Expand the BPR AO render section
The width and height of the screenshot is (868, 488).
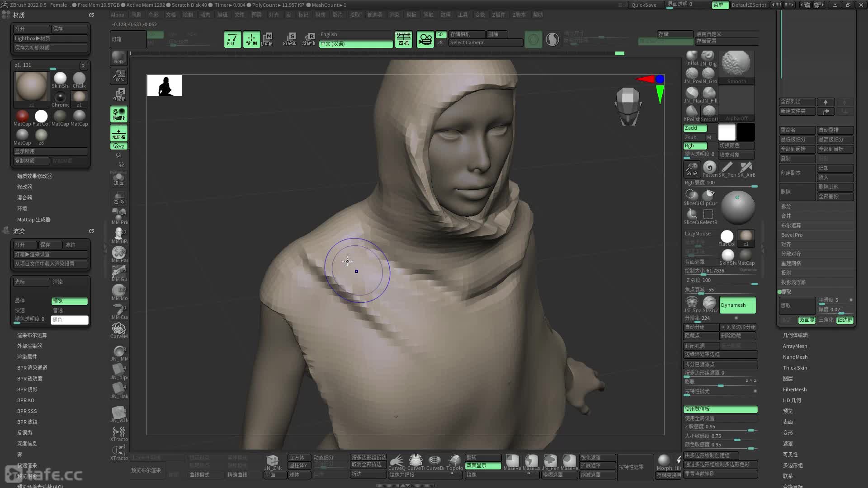(26, 400)
